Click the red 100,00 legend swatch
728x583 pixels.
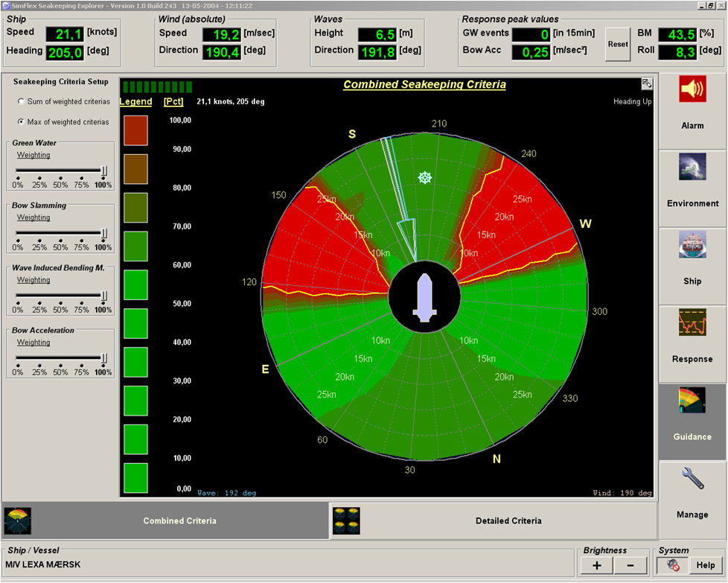(x=135, y=130)
